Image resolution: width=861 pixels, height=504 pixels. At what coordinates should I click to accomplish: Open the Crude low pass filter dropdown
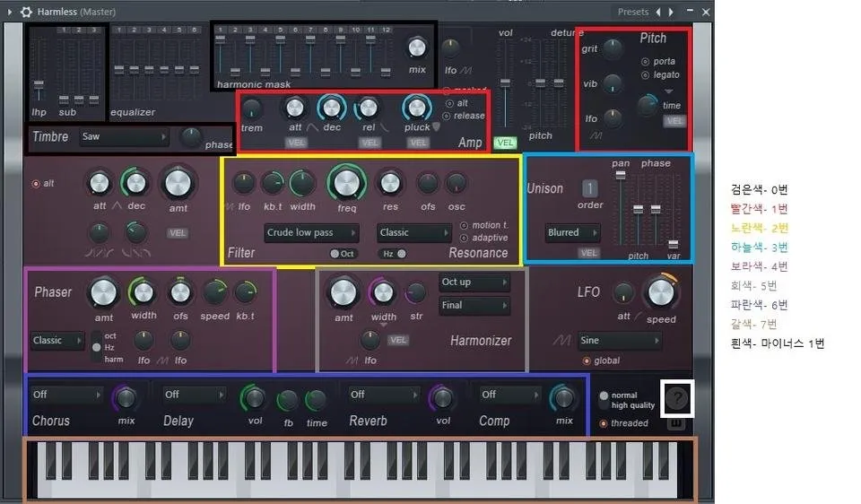[x=311, y=233]
